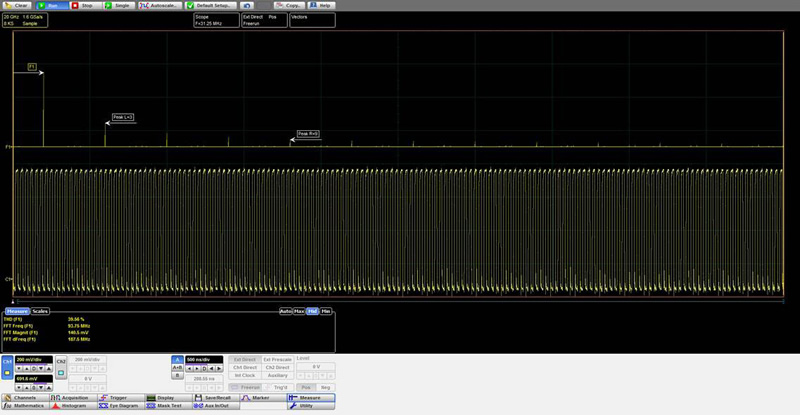The width and height of the screenshot is (800, 415).
Task: Open the Mathematics menu
Action: (x=24, y=406)
